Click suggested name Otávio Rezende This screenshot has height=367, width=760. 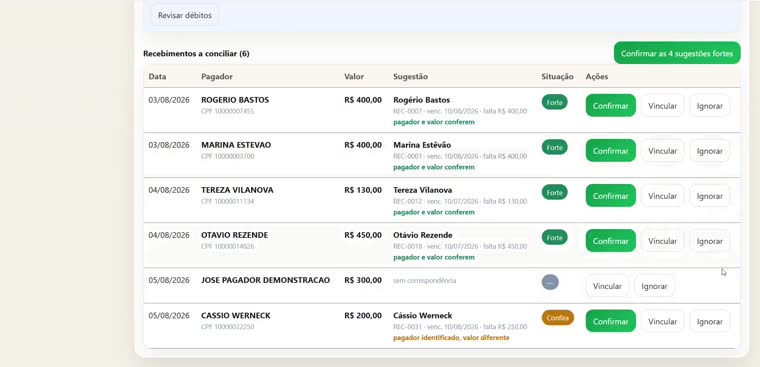point(423,235)
